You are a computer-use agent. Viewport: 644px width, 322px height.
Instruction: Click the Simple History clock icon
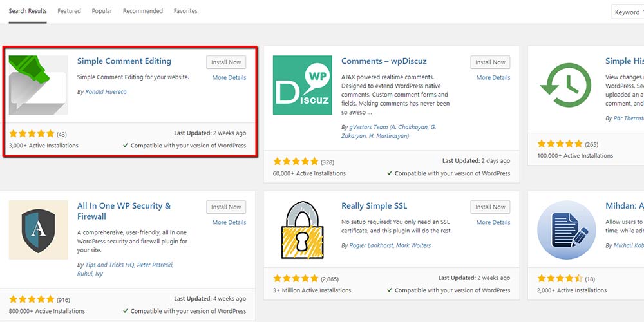tap(566, 85)
